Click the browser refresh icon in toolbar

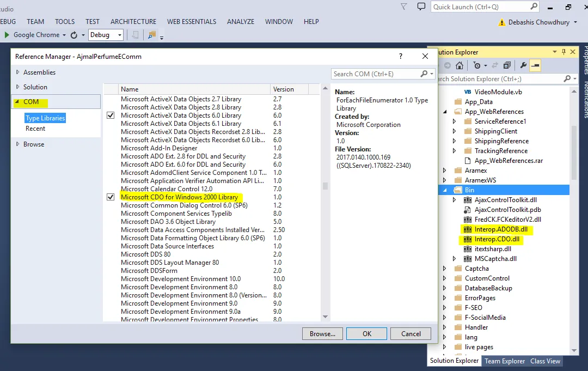[x=74, y=35]
